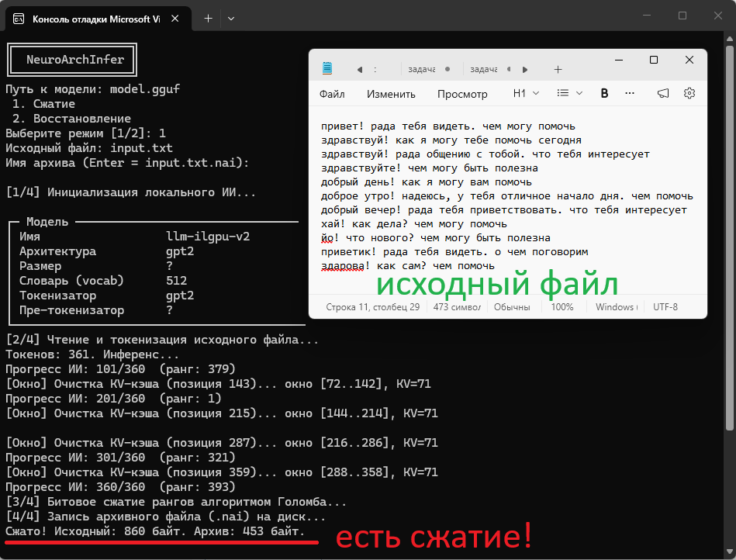The height and width of the screenshot is (560, 736).
Task: Click the Выберите режим [1/2]: 1 line
Action: point(85,133)
